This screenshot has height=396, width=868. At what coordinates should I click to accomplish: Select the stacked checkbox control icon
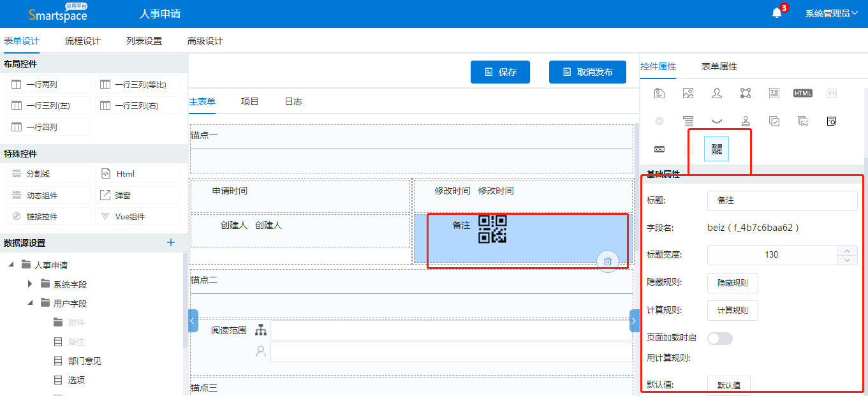point(774,121)
